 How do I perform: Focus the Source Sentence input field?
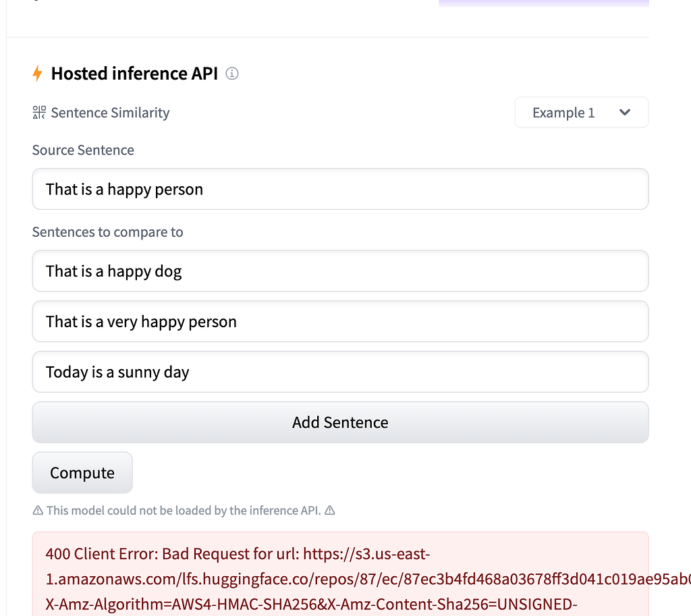340,189
